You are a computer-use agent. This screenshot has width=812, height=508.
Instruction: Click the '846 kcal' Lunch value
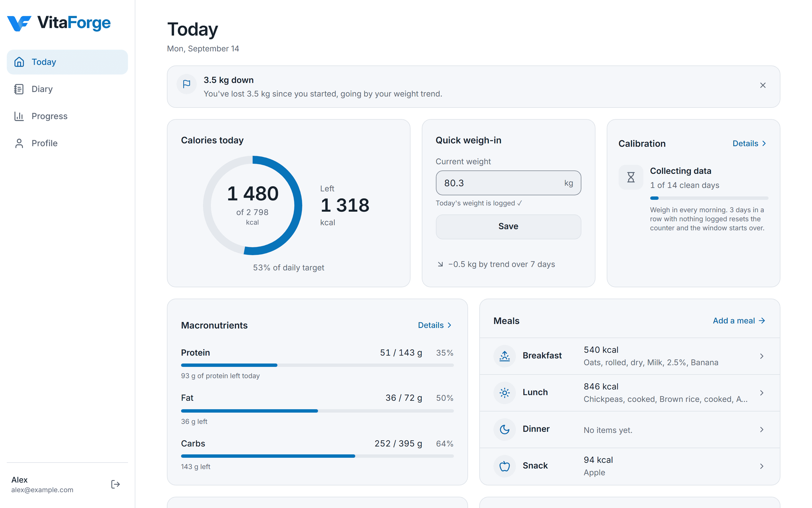click(x=601, y=387)
